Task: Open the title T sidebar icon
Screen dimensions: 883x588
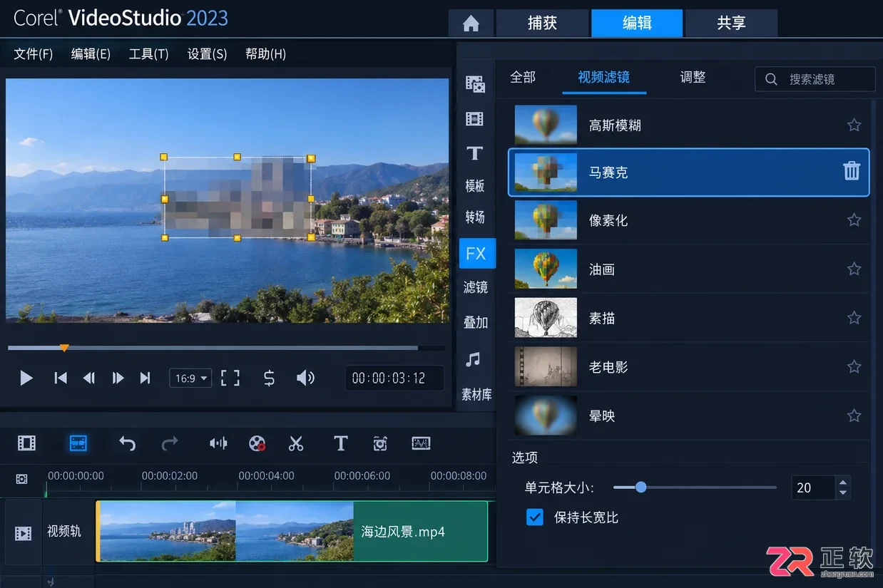Action: (x=475, y=153)
